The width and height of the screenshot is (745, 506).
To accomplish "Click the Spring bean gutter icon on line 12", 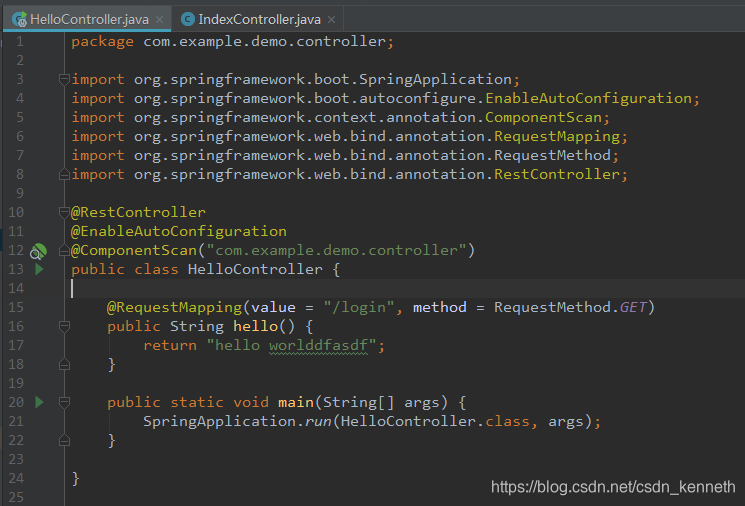I will 38,251.
